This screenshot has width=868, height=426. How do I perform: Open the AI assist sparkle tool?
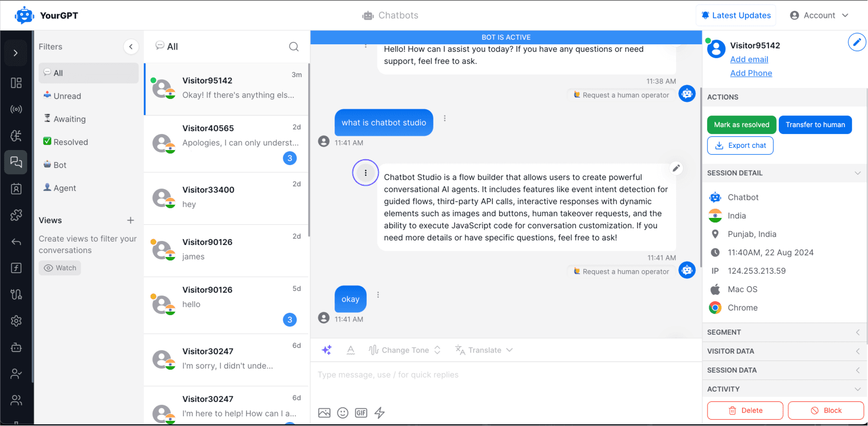327,350
